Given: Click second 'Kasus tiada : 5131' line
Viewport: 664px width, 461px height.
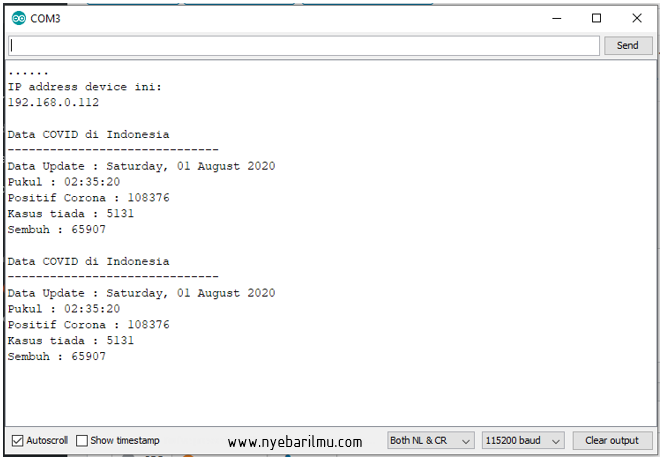Looking at the screenshot, I should click(71, 340).
